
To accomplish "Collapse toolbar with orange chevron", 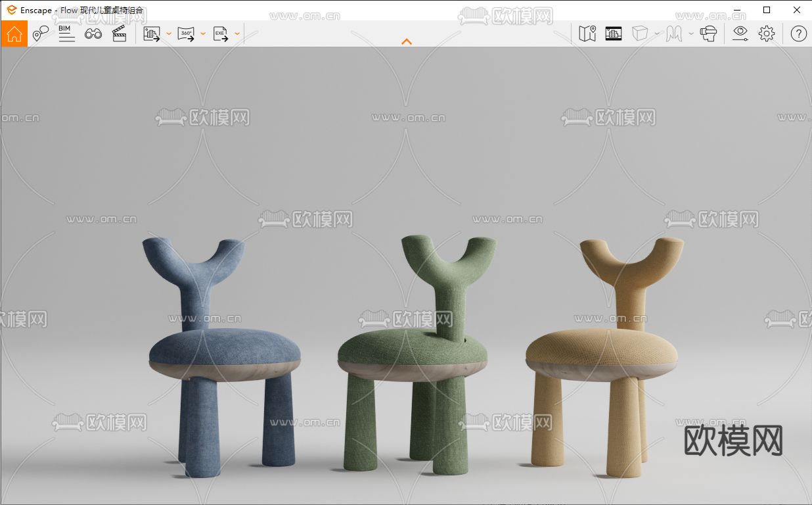I will pyautogui.click(x=407, y=41).
